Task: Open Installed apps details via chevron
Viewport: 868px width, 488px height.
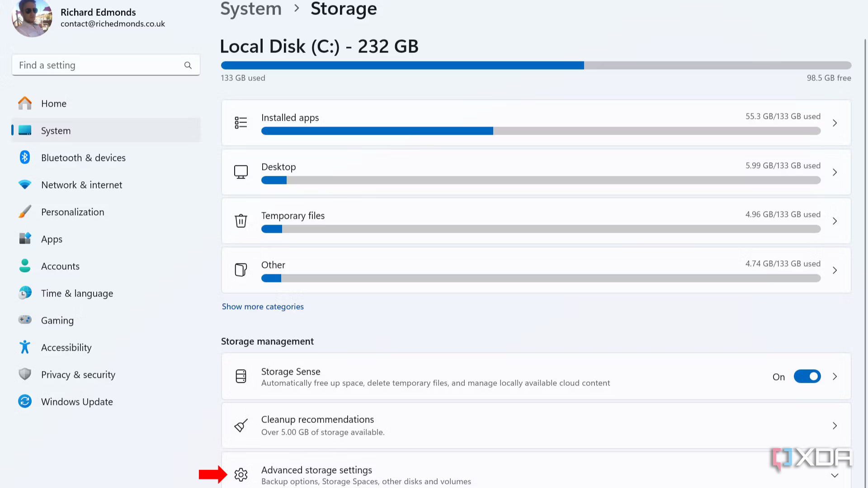Action: coord(835,122)
